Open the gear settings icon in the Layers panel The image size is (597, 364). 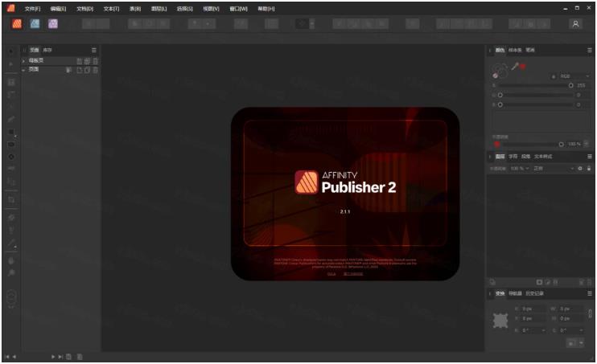point(580,168)
